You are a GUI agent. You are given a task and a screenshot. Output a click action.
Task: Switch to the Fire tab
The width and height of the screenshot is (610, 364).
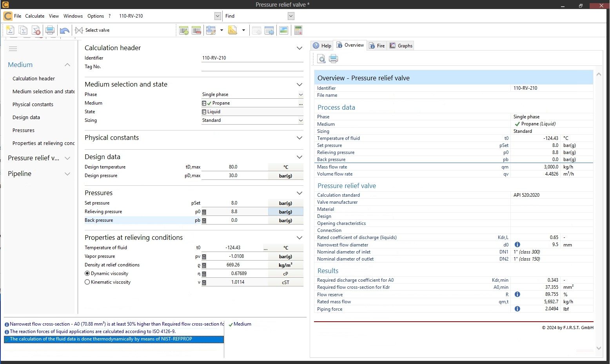(377, 45)
